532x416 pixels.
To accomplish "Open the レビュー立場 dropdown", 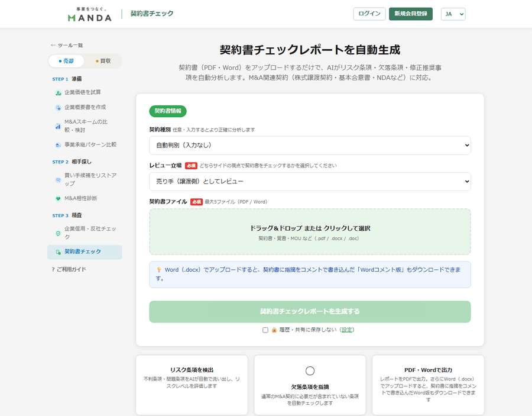I will tap(310, 181).
